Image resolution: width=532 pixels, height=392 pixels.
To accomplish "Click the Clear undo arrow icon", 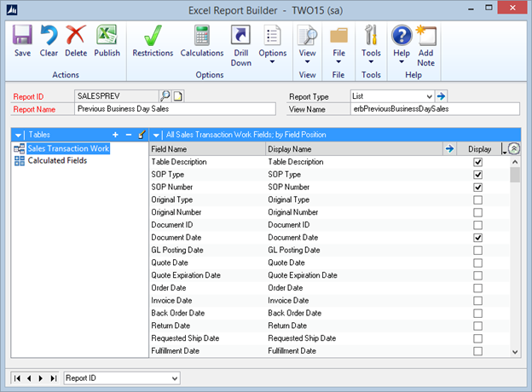I will pos(49,35).
